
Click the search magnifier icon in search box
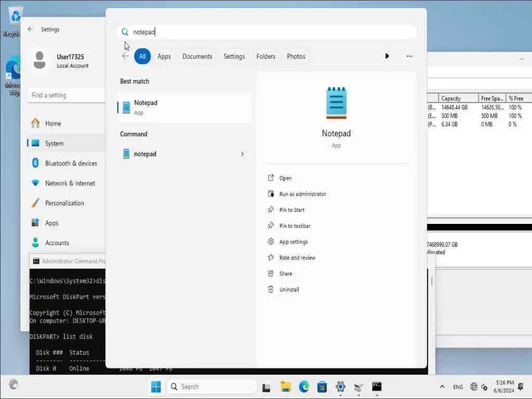coord(125,32)
